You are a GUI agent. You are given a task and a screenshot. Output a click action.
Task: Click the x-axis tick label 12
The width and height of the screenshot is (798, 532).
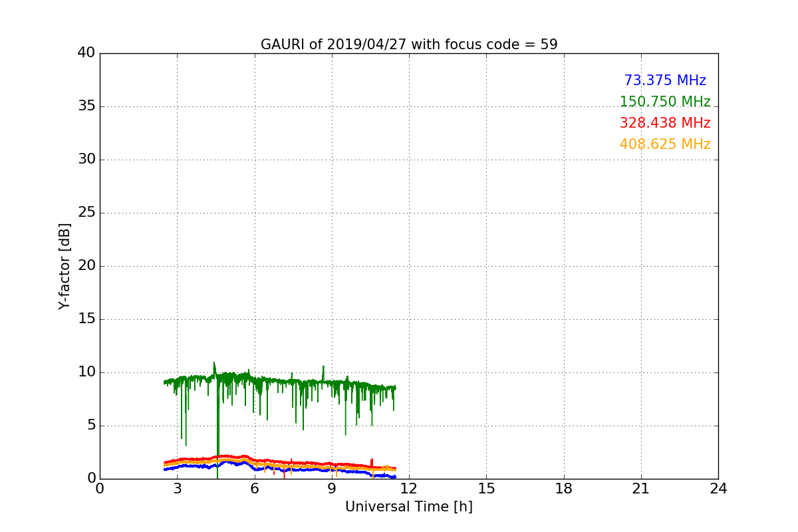(409, 489)
